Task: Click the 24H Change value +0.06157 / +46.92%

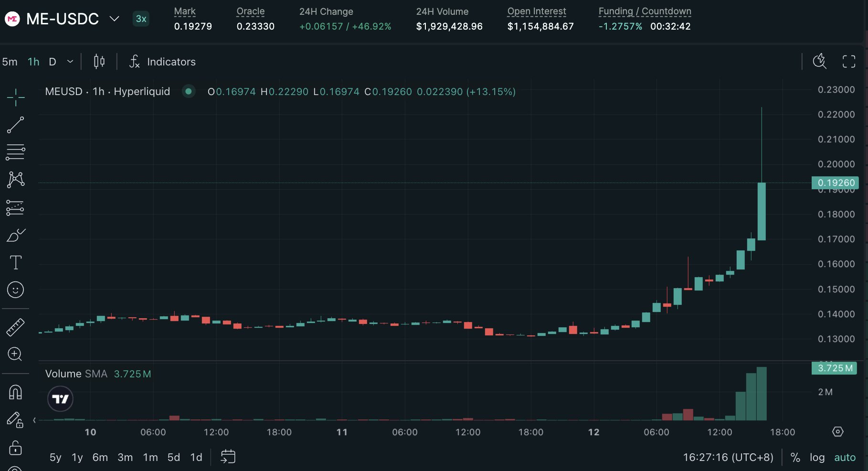Action: click(x=345, y=26)
